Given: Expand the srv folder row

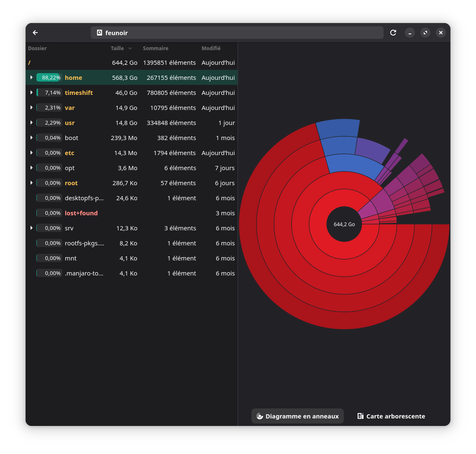Looking at the screenshot, I should [31, 228].
